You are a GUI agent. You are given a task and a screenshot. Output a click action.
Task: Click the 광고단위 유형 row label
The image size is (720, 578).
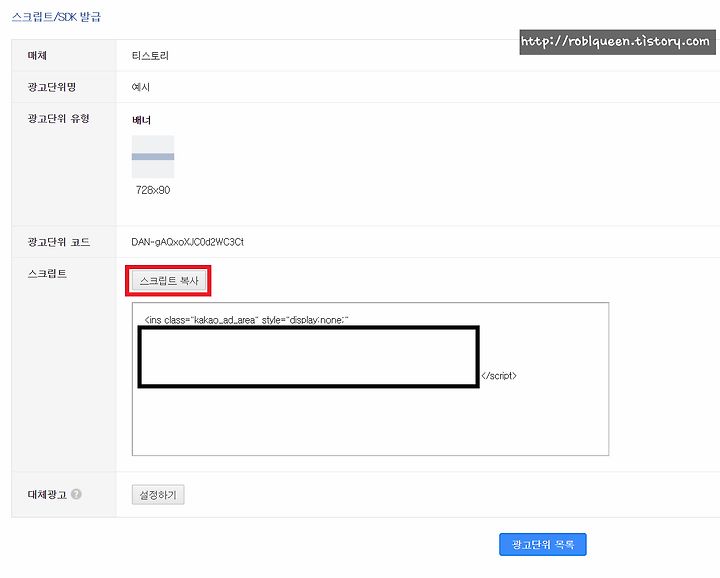[58, 118]
